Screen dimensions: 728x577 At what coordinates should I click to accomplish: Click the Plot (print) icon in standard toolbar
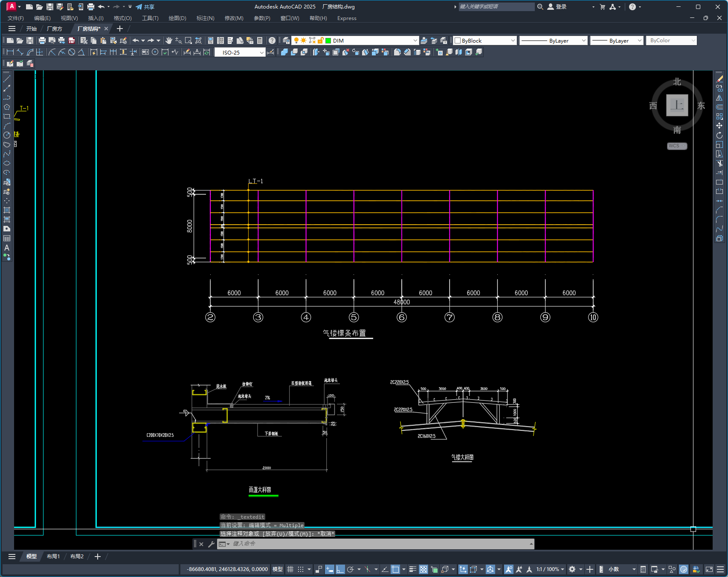click(x=42, y=40)
